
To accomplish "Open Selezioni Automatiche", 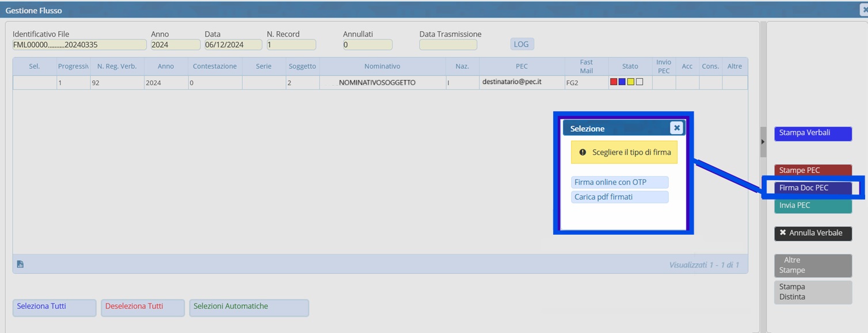I will point(249,307).
